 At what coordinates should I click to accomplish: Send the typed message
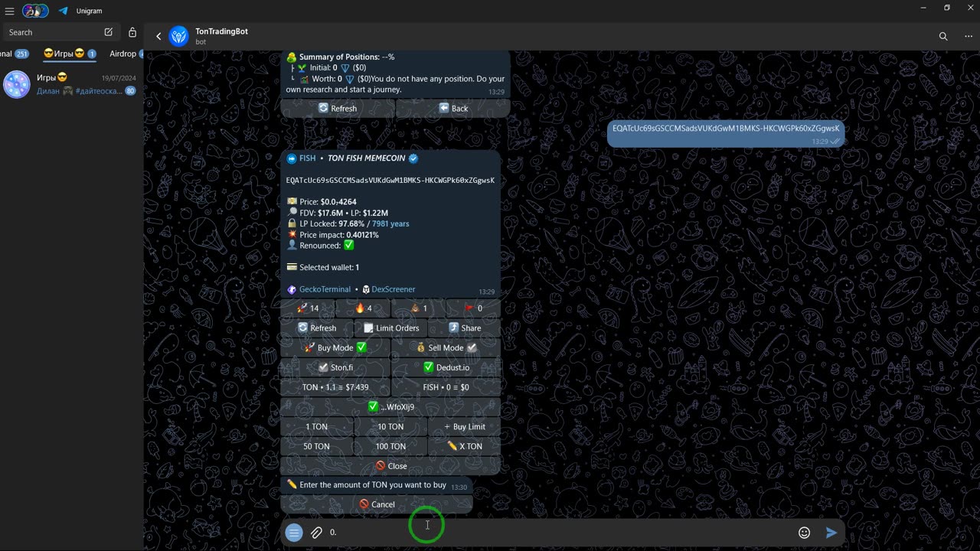coord(831,533)
